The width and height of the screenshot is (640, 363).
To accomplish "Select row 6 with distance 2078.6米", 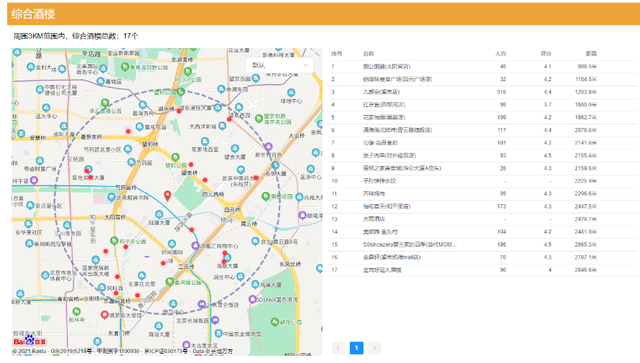I will tap(482, 130).
